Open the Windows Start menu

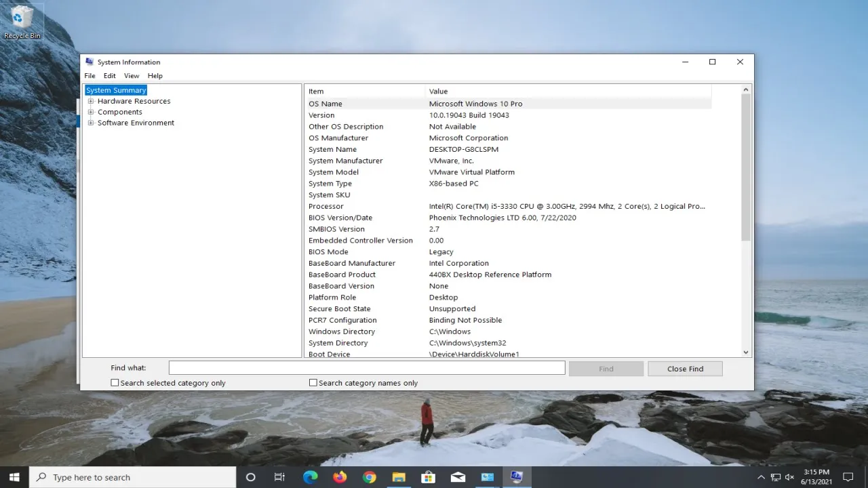tap(14, 477)
